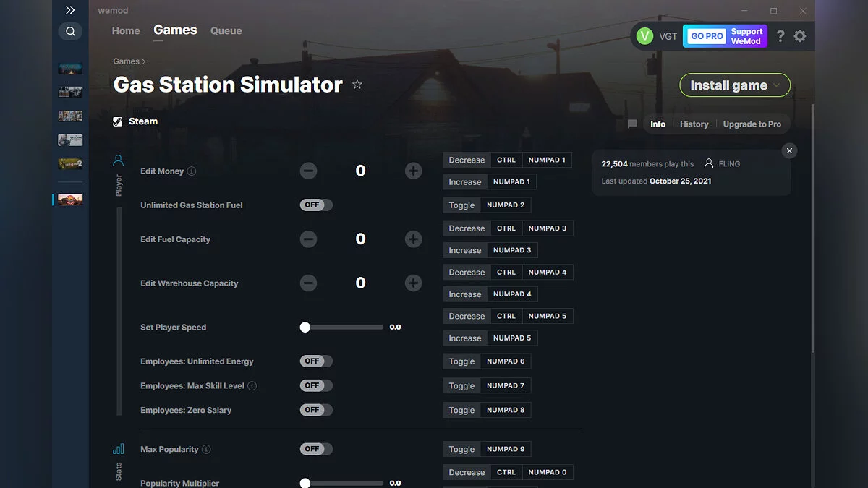Expand the Install game dropdown arrow
The width and height of the screenshot is (868, 488).
click(x=778, y=85)
